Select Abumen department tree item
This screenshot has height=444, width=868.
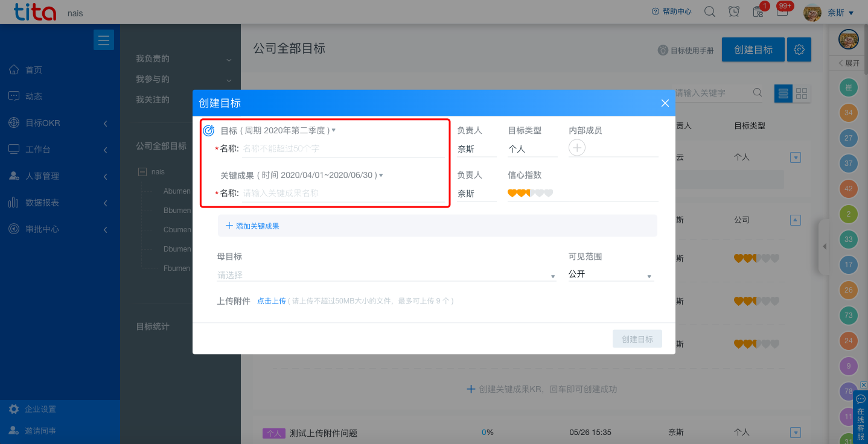point(177,191)
